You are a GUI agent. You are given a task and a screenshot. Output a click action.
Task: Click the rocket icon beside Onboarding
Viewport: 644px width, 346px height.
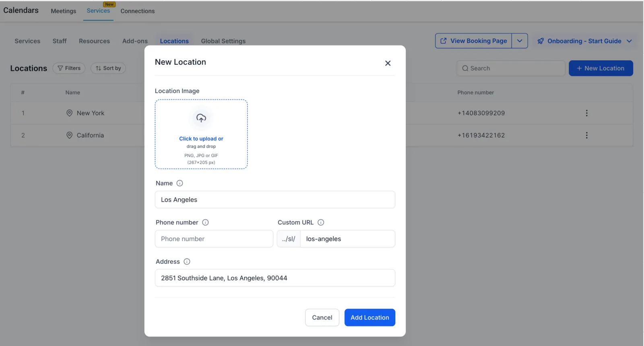[x=541, y=41]
